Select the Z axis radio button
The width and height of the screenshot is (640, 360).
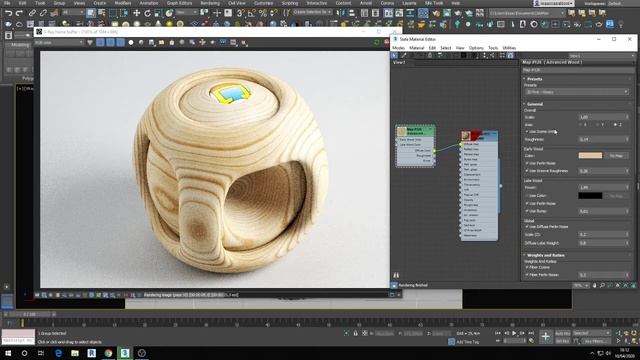[616, 124]
